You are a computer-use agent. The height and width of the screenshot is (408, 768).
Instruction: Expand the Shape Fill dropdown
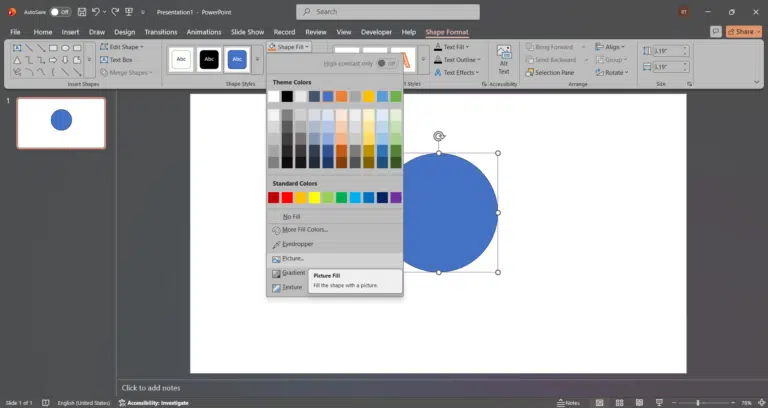click(x=289, y=47)
